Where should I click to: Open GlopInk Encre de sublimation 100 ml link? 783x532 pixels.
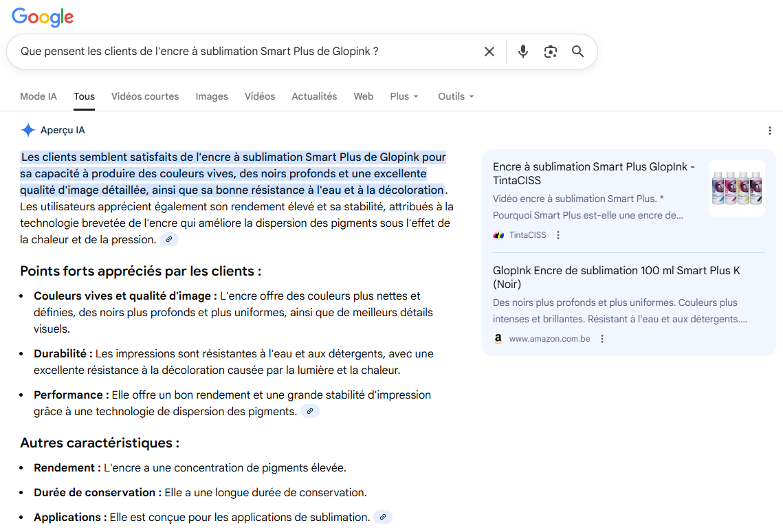pyautogui.click(x=617, y=277)
